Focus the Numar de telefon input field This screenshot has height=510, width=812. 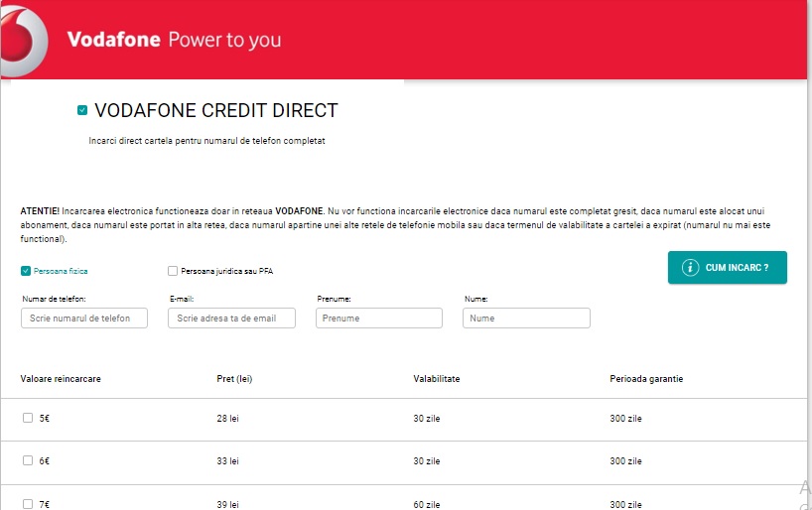[84, 318]
